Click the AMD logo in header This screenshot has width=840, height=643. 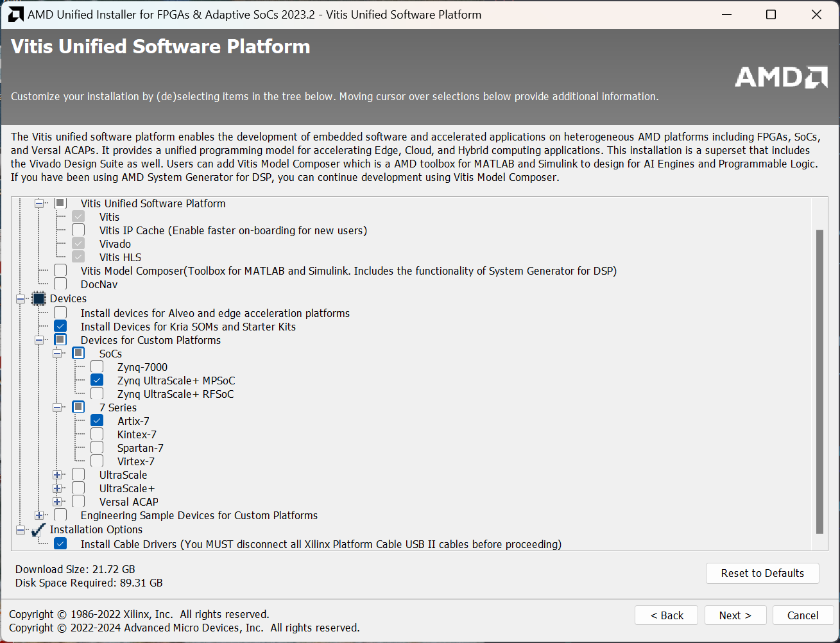tap(781, 77)
